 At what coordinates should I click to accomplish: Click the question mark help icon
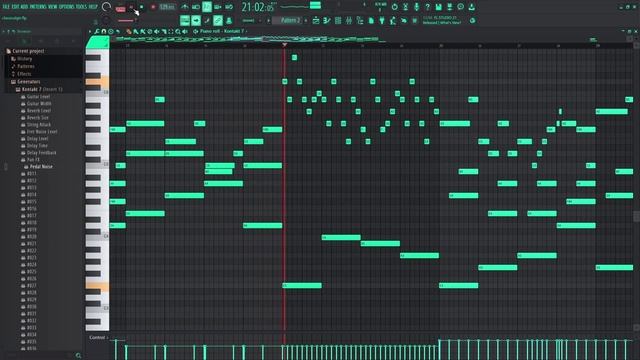click(x=427, y=7)
